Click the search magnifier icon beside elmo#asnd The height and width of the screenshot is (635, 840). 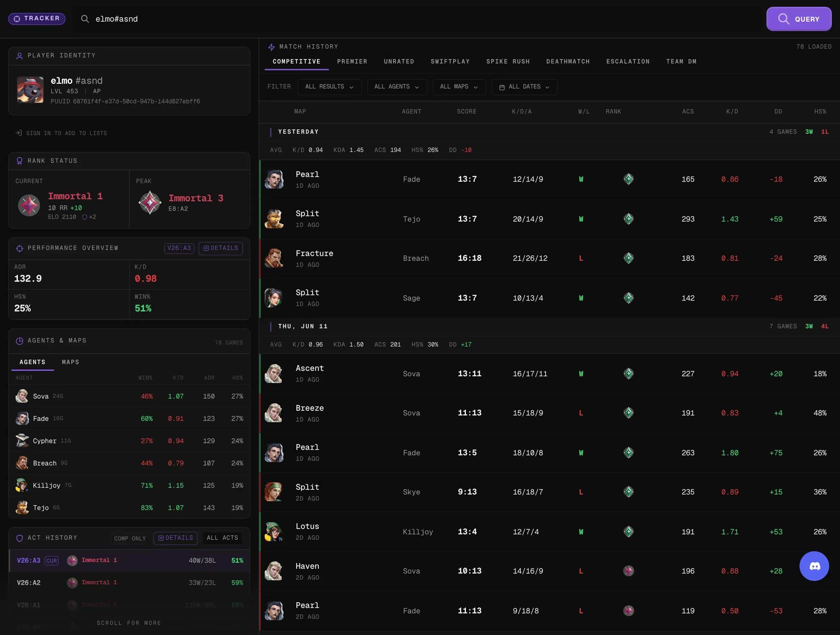85,19
